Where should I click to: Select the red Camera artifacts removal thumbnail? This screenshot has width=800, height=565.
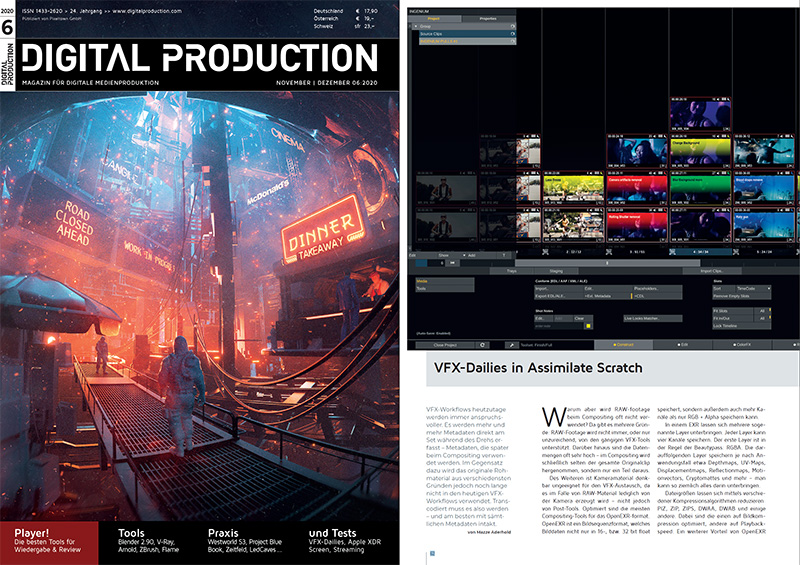637,189
